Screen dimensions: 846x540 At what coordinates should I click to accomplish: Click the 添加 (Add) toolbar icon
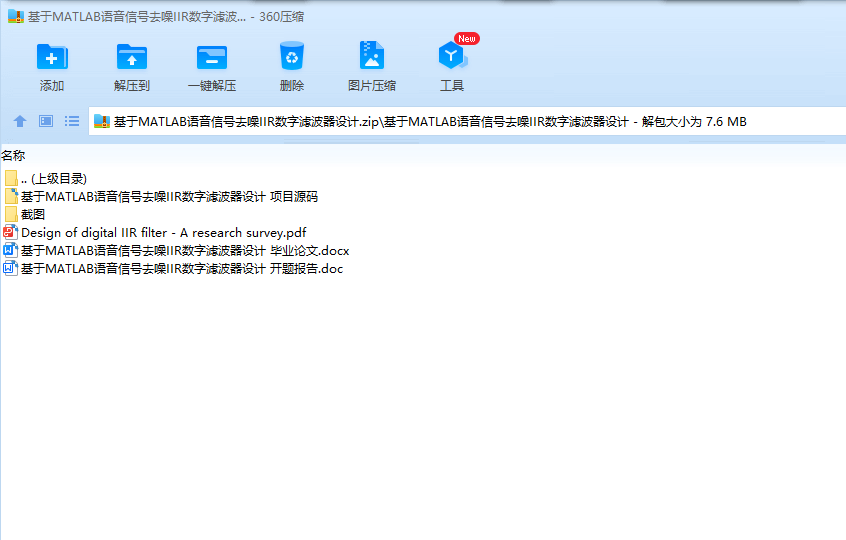(52, 57)
